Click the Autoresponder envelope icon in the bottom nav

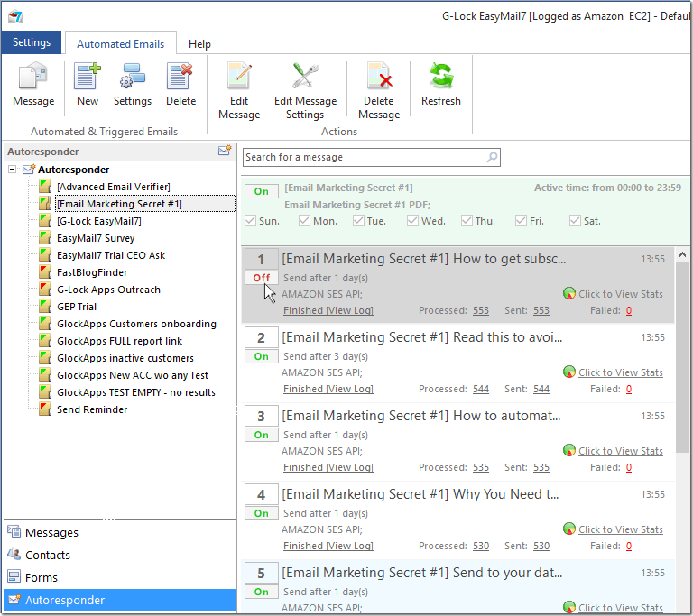coord(14,600)
